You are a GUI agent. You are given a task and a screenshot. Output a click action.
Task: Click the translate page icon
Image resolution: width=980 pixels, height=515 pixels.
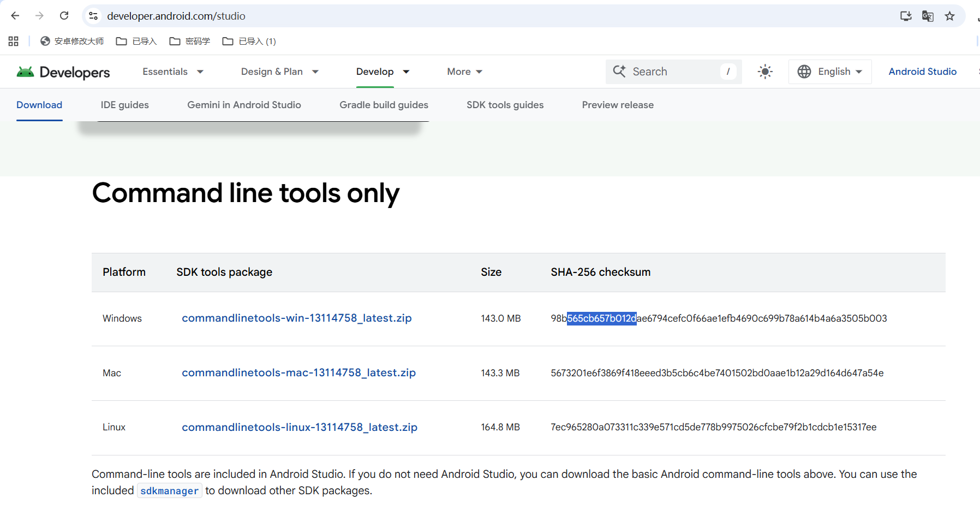coord(928,16)
